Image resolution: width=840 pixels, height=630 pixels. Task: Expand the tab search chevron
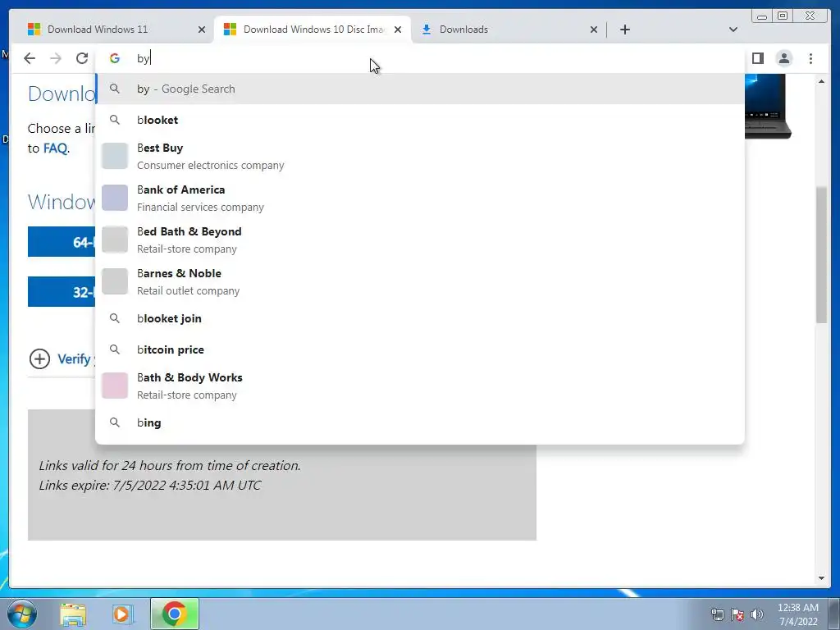[x=733, y=30]
